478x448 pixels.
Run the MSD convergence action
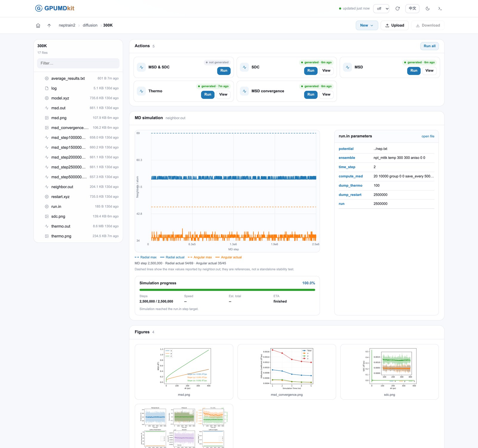tap(311, 95)
